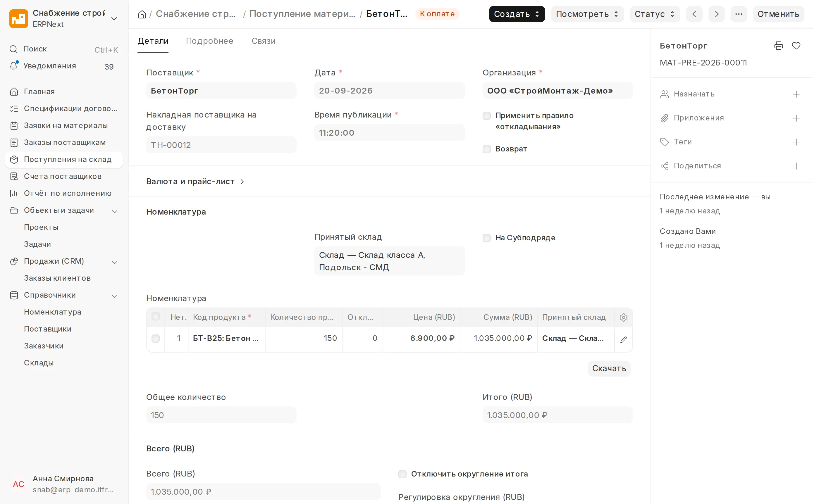The height and width of the screenshot is (504, 819).
Task: Add assignee with plus next to Назначать
Action: [796, 94]
